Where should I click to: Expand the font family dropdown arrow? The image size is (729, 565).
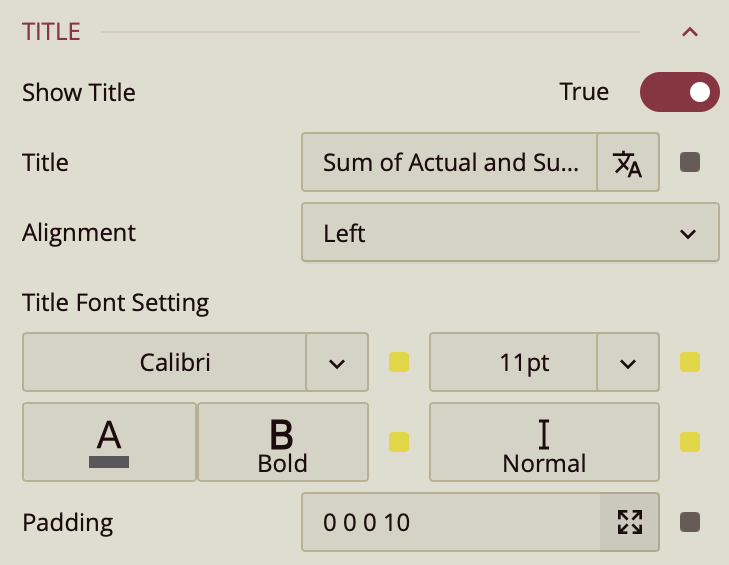(337, 362)
